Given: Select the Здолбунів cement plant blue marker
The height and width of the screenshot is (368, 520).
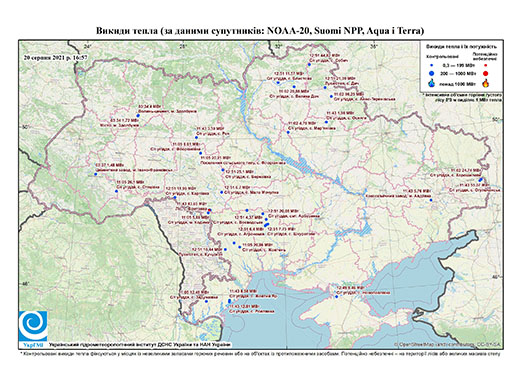Looking at the screenshot, I should pos(138,115).
